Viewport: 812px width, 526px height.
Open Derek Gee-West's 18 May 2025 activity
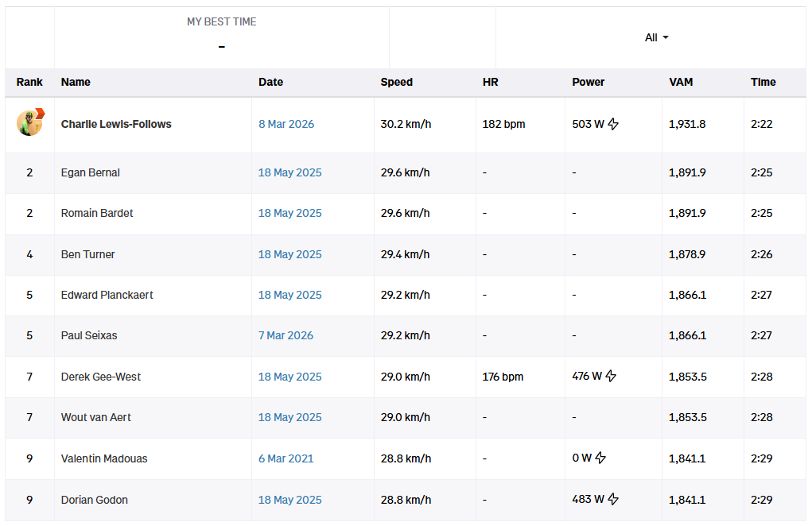point(290,377)
